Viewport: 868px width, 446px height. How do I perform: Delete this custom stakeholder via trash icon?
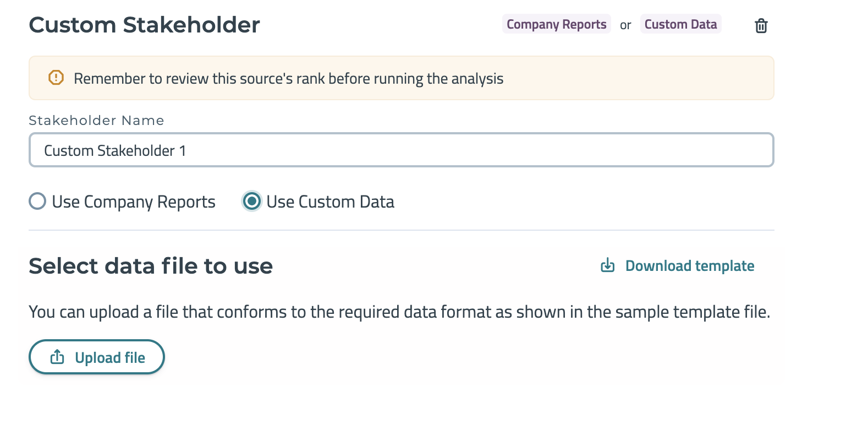(x=761, y=25)
